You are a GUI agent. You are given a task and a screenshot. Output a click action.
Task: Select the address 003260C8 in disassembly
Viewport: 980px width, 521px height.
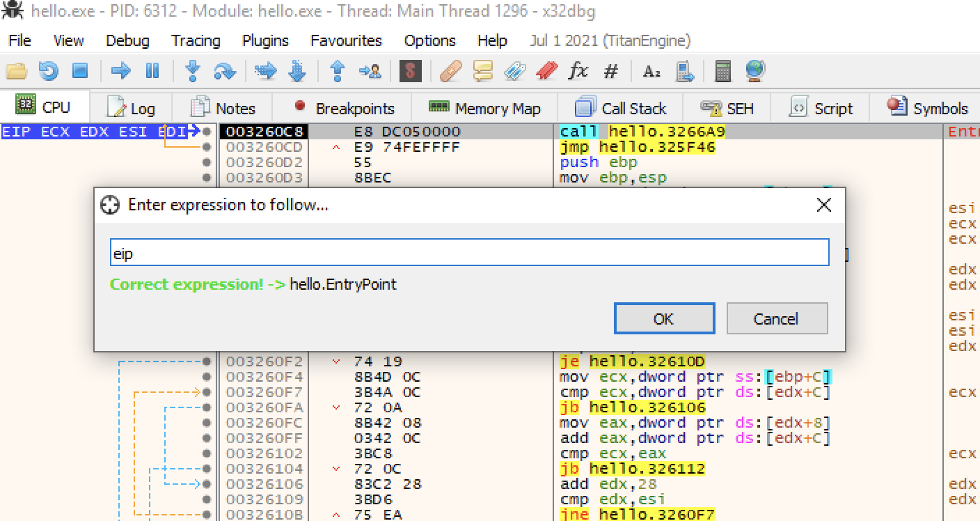(265, 132)
